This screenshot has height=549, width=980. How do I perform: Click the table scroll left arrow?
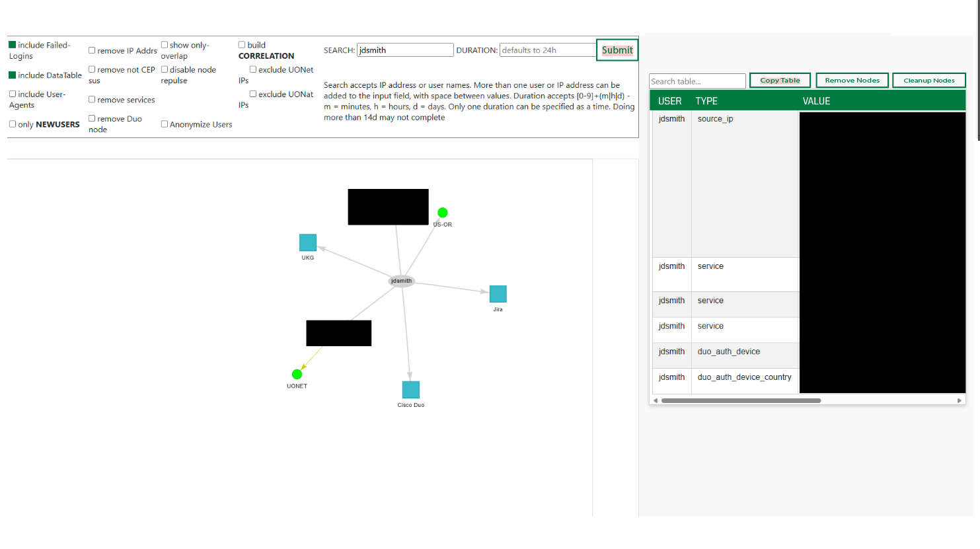point(656,400)
